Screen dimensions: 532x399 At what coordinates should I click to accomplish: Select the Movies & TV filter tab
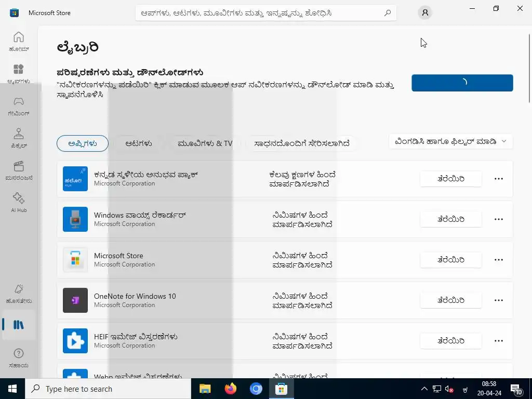coord(205,143)
